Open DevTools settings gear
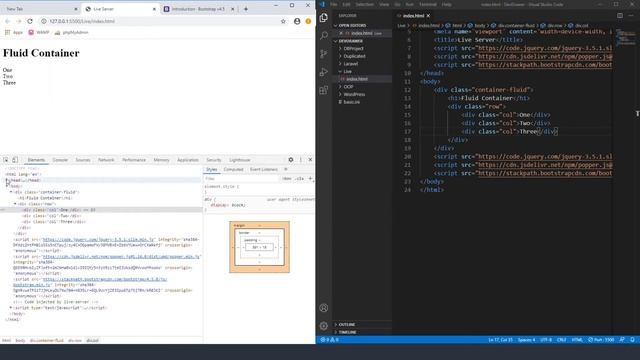Viewport: 640px width, 360px height. (x=291, y=160)
